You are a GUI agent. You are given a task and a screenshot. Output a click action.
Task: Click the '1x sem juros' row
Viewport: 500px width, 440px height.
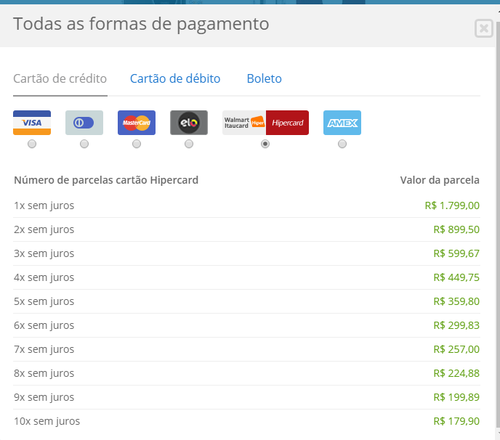[247, 206]
